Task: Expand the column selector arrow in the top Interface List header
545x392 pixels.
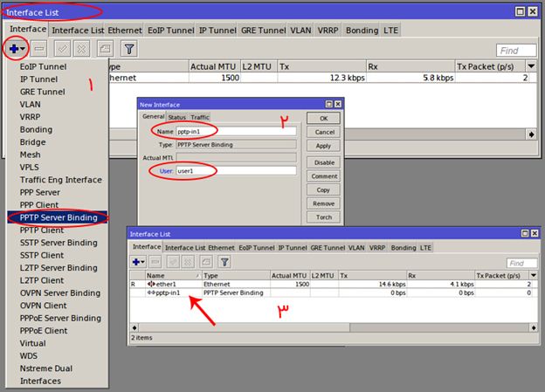Action: click(x=530, y=66)
